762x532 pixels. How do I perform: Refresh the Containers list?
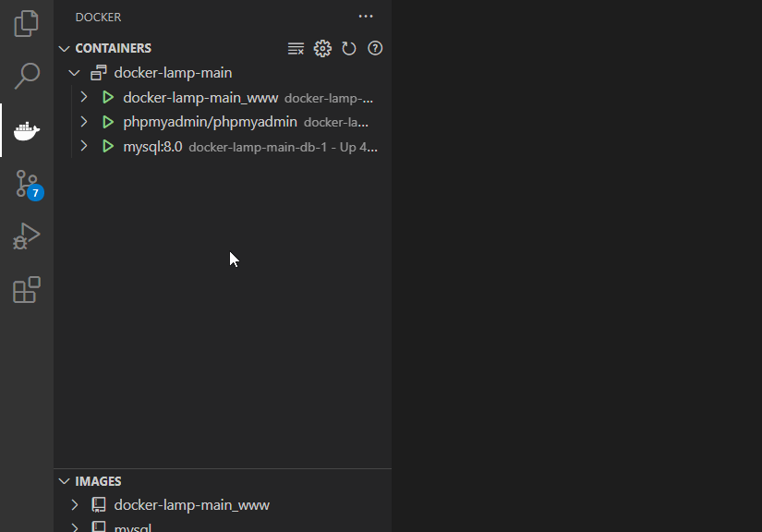click(349, 49)
